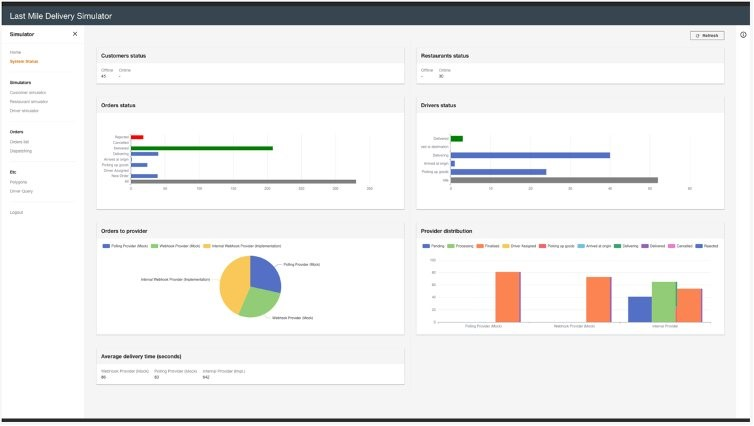Open the Home page link
Viewport: 754px width, 426px height.
15,52
